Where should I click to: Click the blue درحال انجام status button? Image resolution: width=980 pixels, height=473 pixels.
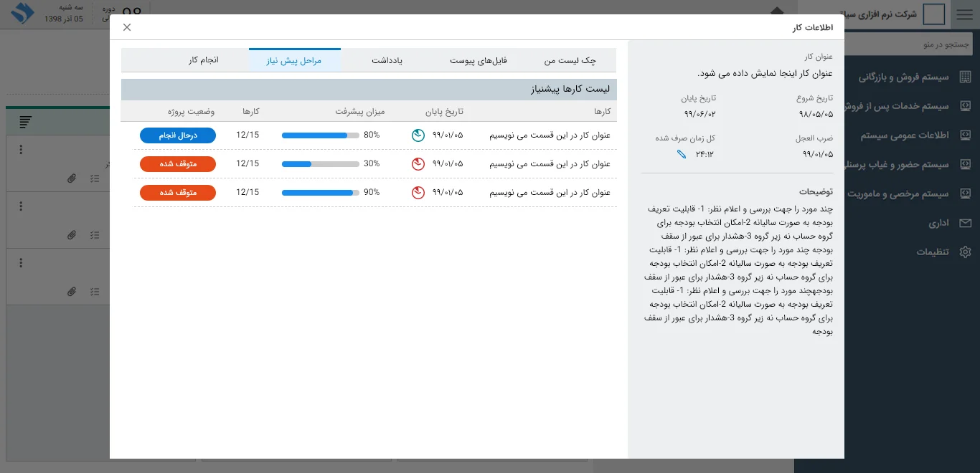click(x=178, y=135)
